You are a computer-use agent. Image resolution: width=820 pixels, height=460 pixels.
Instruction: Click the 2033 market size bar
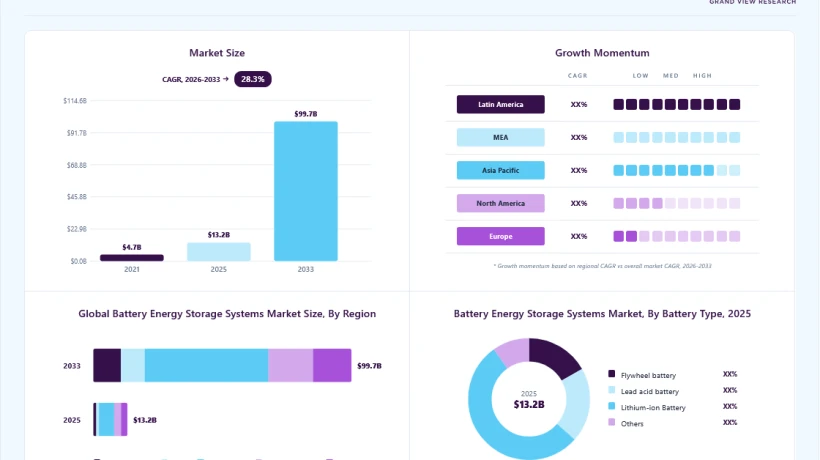click(305, 191)
